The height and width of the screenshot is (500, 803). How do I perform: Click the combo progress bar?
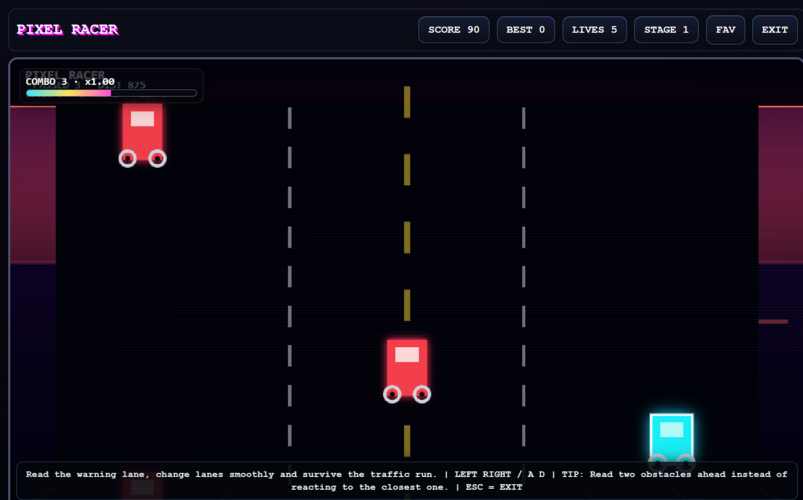tap(111, 93)
